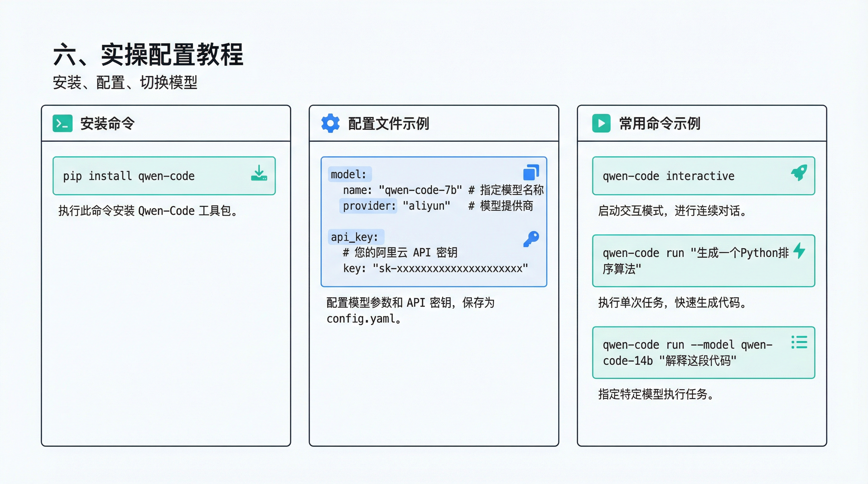Click the '# 您的阿里云 API 密钥' comment

click(x=400, y=252)
